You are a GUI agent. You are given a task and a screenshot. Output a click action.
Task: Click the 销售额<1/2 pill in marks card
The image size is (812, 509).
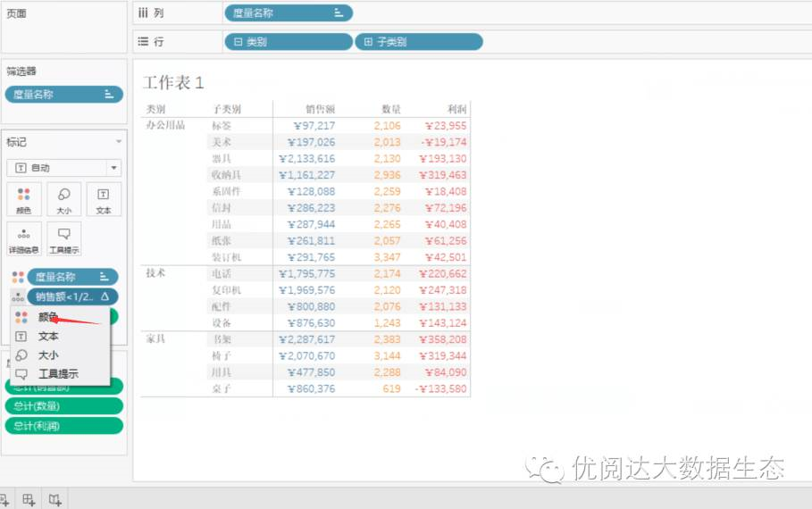click(x=72, y=296)
